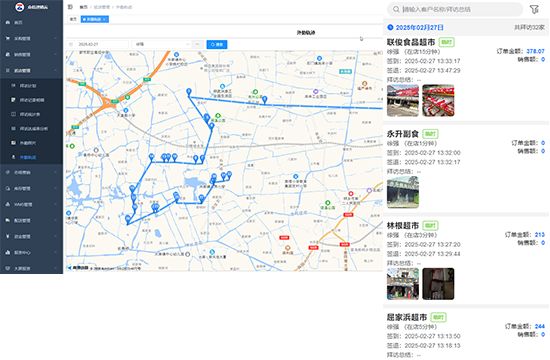Click the calendar icon in date field

71,45
